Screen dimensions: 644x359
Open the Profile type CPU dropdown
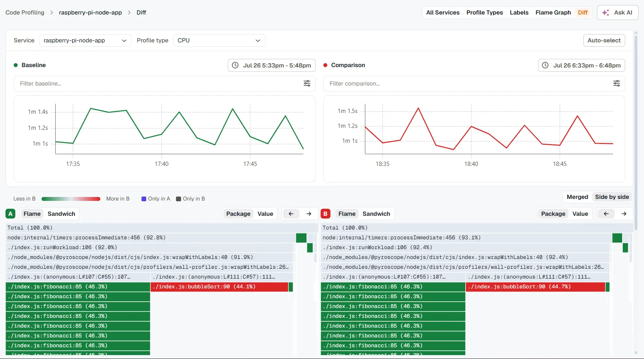219,40
